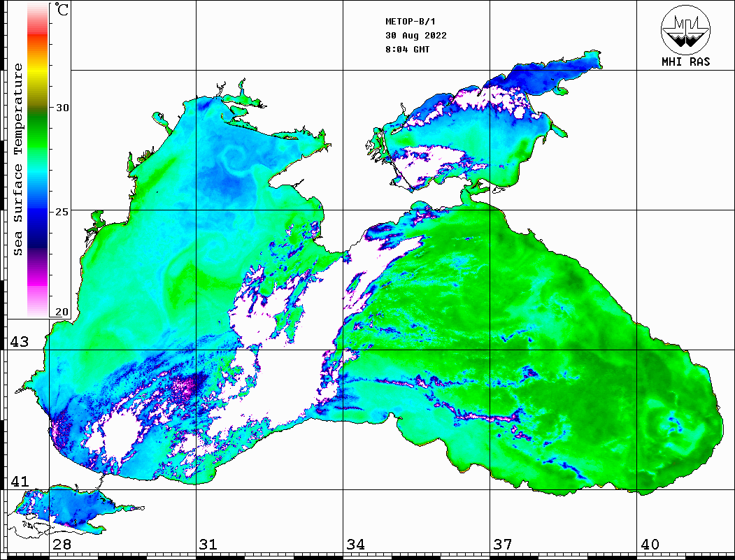Image resolution: width=735 pixels, height=560 pixels.
Task: Click the 25 value on temperature scale
Action: (62, 212)
